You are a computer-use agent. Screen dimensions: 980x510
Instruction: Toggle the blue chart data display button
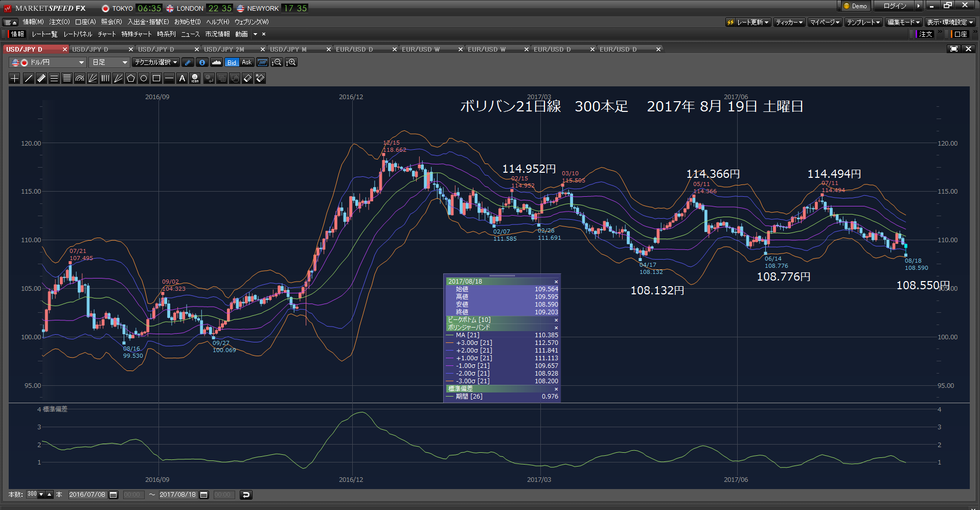[262, 62]
